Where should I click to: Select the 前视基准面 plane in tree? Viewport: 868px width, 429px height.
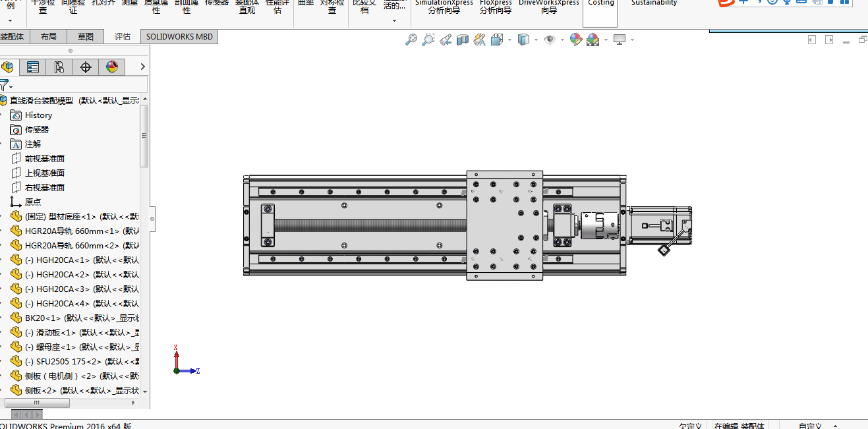click(44, 158)
